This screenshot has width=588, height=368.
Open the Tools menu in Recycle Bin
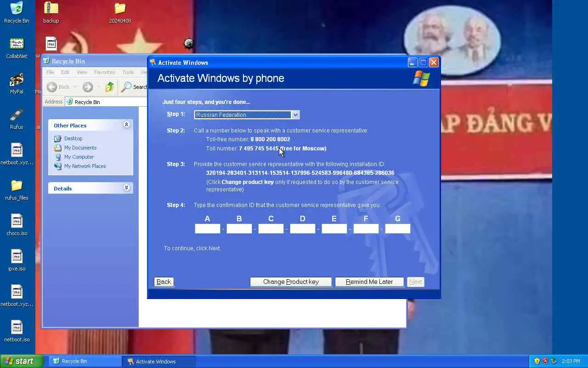[x=128, y=72]
